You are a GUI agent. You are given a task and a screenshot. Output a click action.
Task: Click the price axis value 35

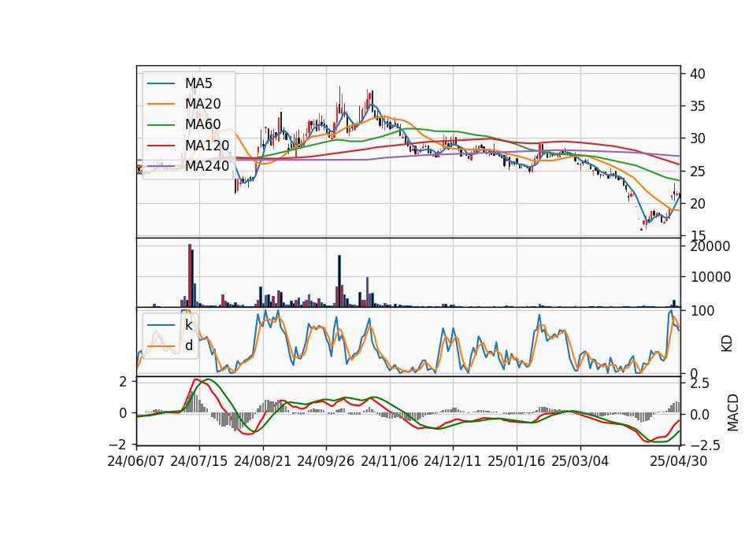pyautogui.click(x=697, y=106)
